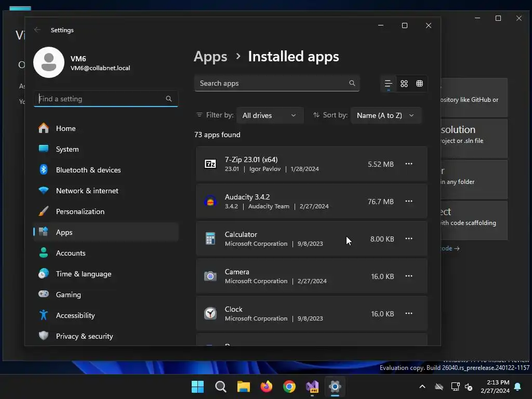
Task: Open the Sort by Name dropdown
Action: pyautogui.click(x=386, y=115)
